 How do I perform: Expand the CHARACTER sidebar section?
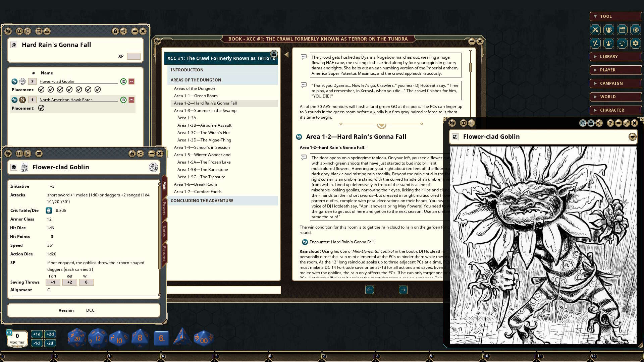(x=615, y=110)
